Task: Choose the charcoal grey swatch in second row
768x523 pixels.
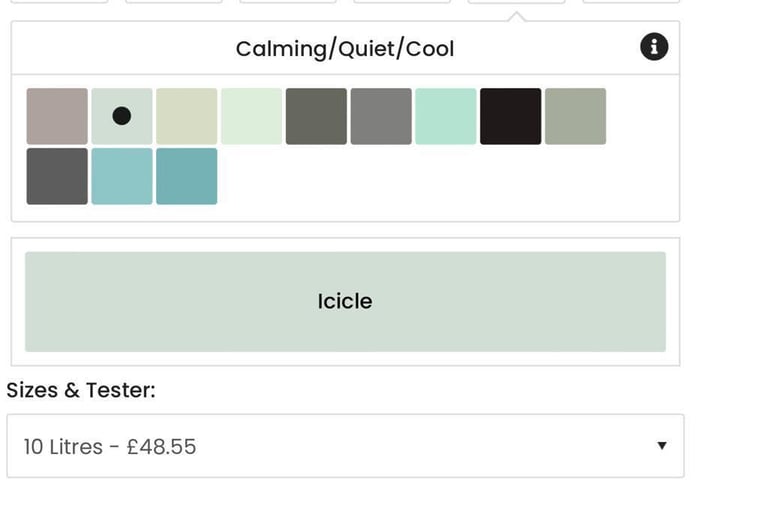Action: point(57,176)
